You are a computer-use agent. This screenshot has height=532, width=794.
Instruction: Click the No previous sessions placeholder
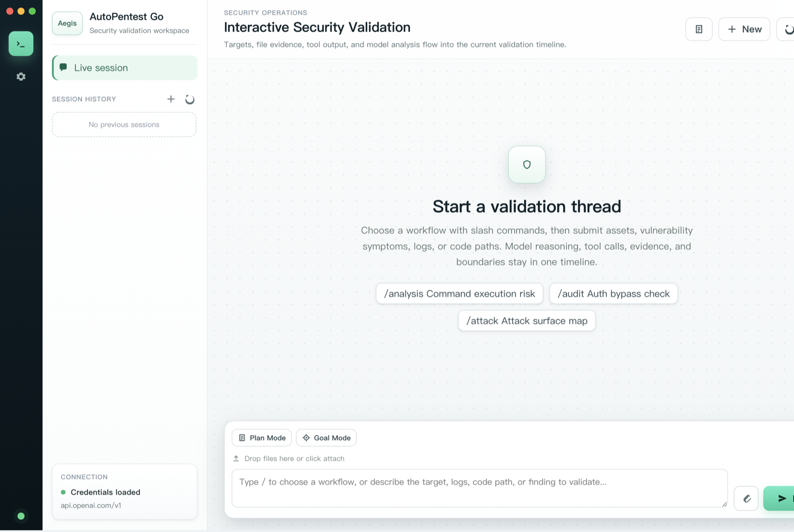coord(124,125)
